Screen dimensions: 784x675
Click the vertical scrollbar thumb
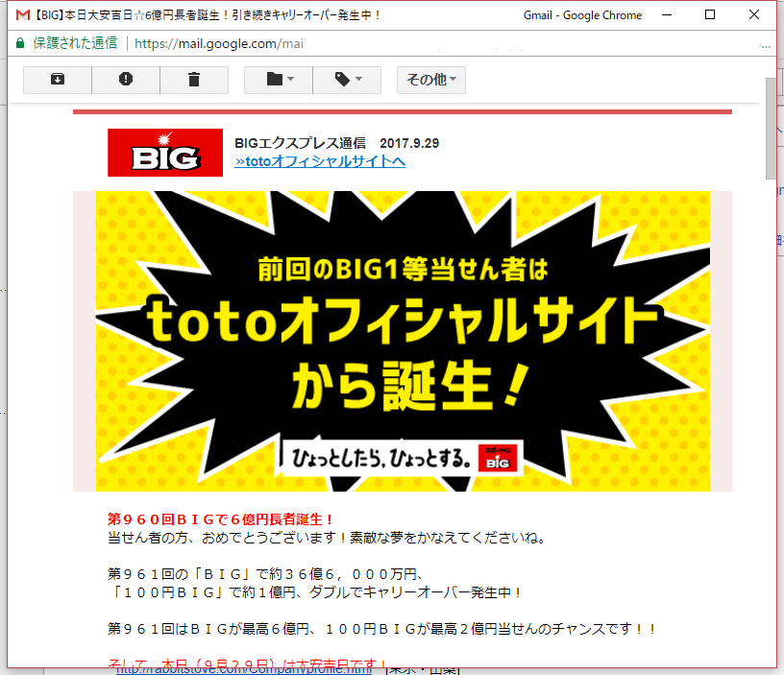pos(771,129)
